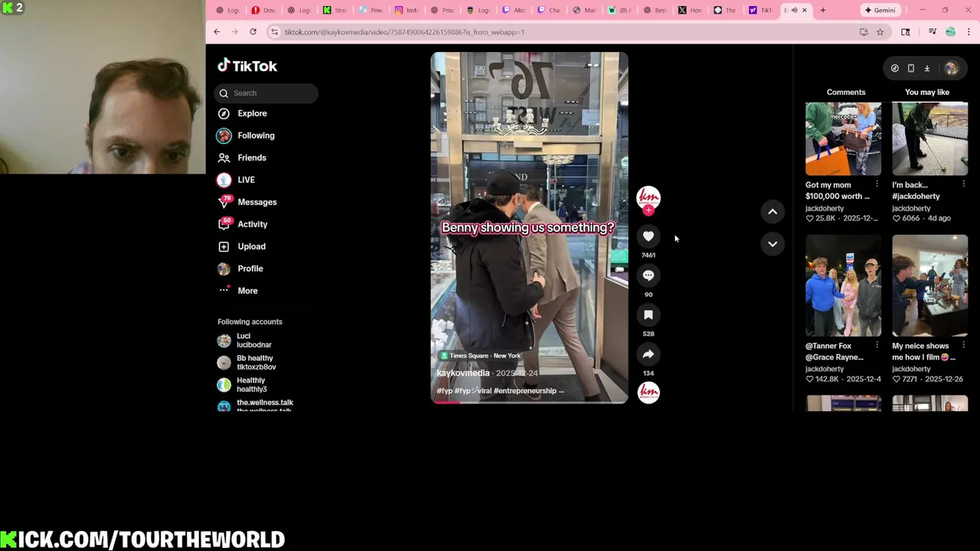Open the Gemini button in Chrome
The height and width of the screenshot is (551, 980).
(880, 10)
